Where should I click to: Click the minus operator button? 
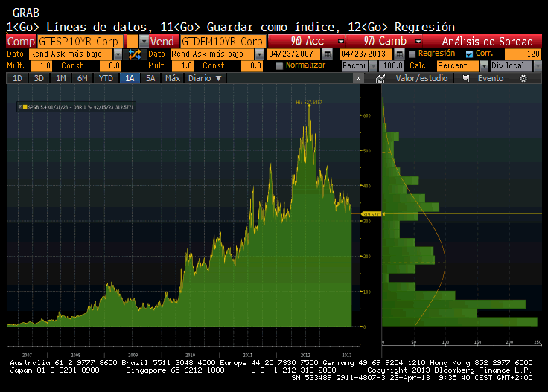(x=131, y=42)
